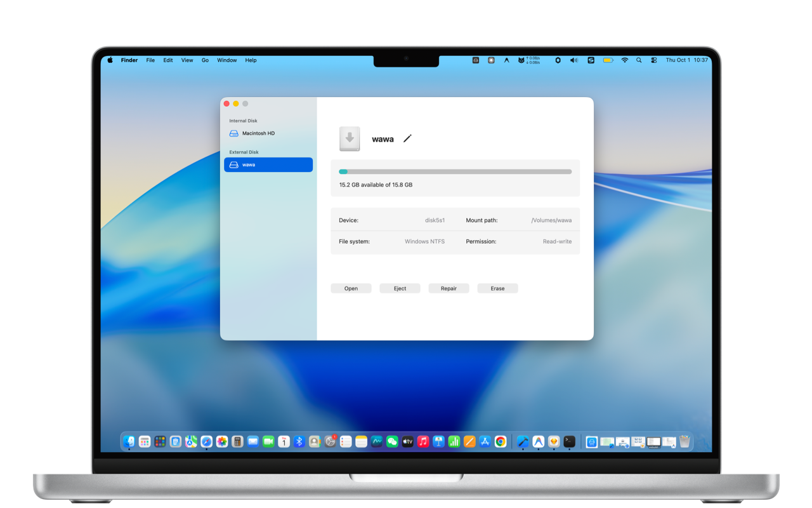Screen dimensions: 812x508
Task: Open the Apple menu
Action: [x=110, y=60]
